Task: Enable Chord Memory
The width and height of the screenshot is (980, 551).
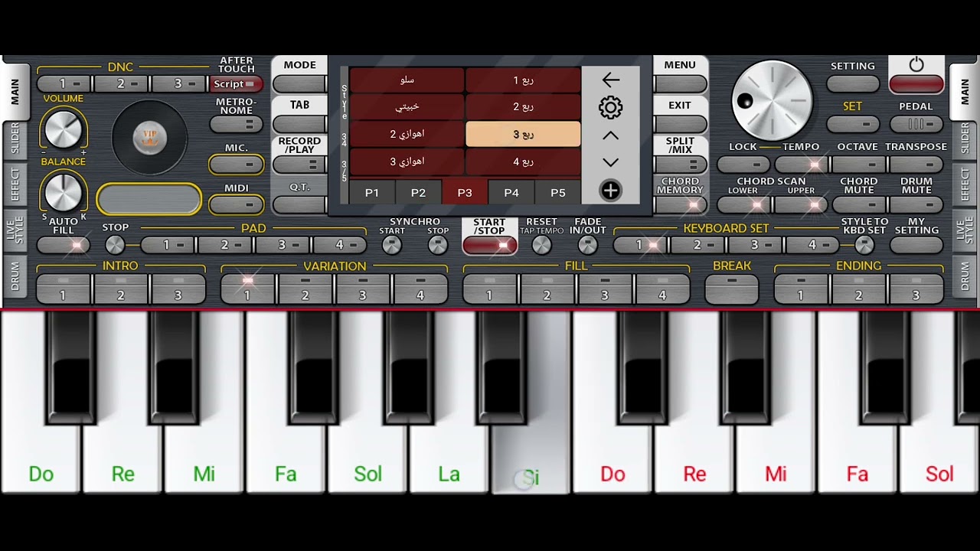Action: (680, 205)
